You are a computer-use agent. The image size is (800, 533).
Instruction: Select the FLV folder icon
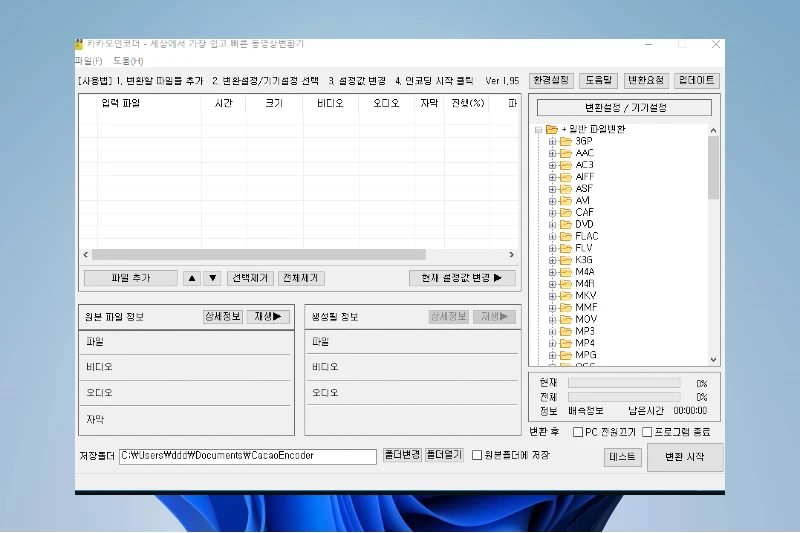(565, 248)
